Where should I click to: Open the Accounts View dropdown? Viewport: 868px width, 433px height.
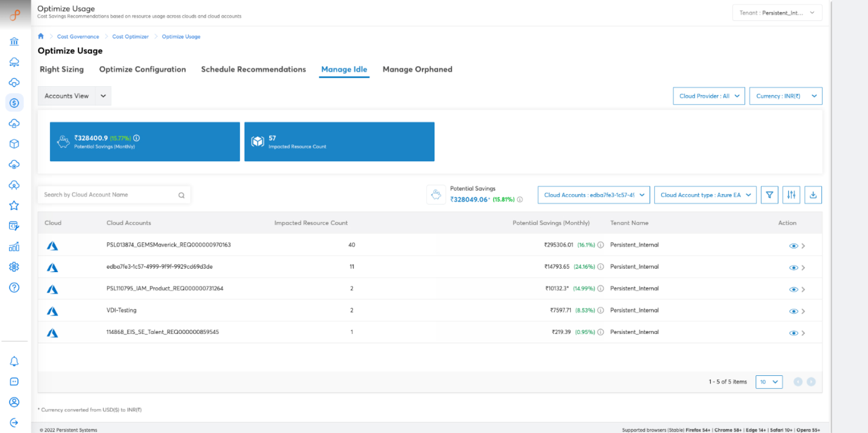75,96
